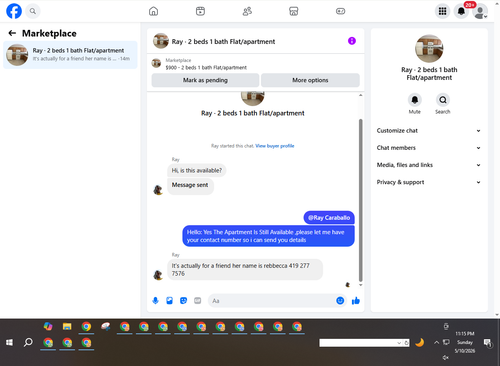Open the Notifications bell in top bar
500x366 pixels.
click(461, 11)
